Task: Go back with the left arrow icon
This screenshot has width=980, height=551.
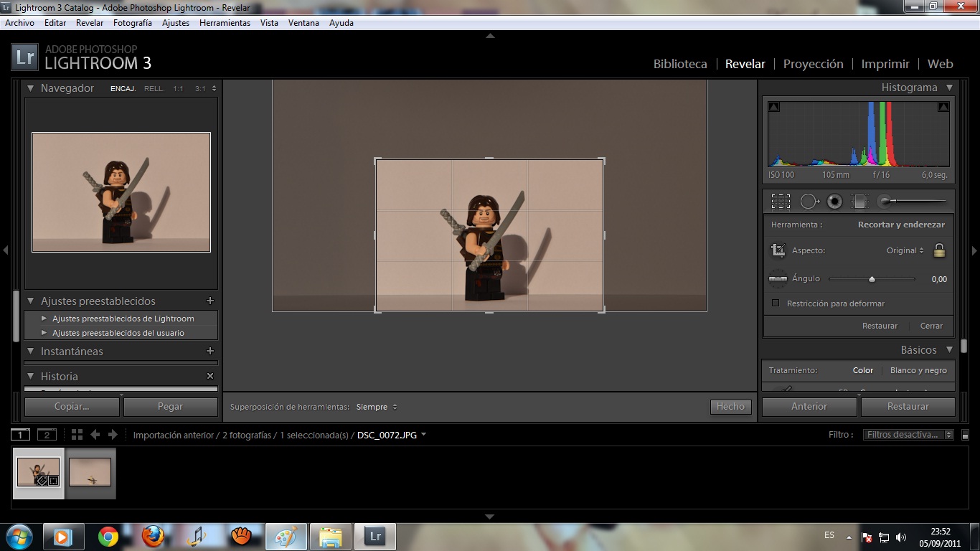Action: click(x=95, y=435)
